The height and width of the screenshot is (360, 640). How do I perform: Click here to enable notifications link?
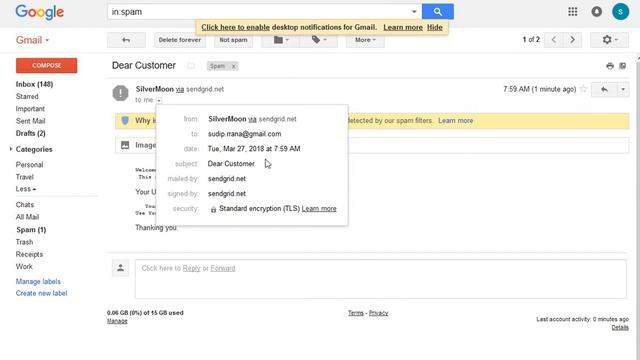[x=236, y=27]
